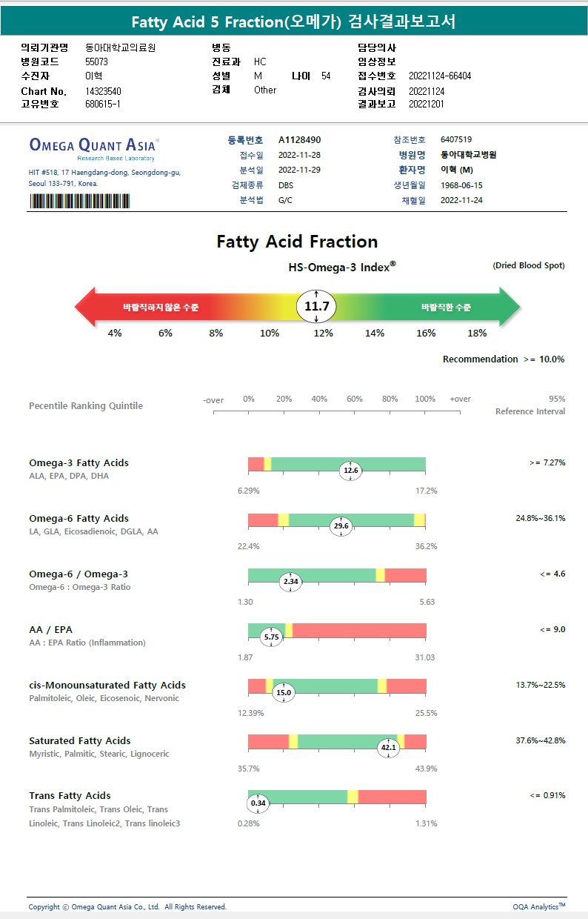Image resolution: width=588 pixels, height=919 pixels.
Task: Click the OQA Analytics footer text
Action: [538, 906]
